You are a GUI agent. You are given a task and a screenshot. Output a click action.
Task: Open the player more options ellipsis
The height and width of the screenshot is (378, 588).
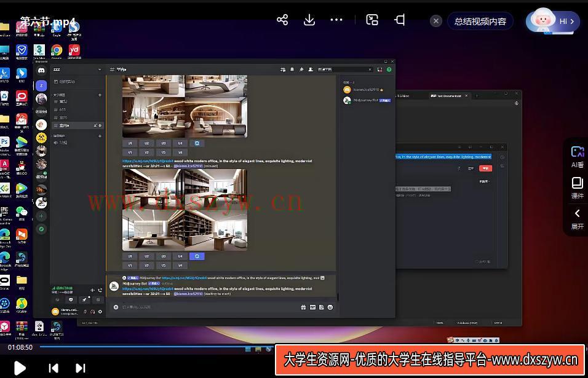(x=336, y=20)
